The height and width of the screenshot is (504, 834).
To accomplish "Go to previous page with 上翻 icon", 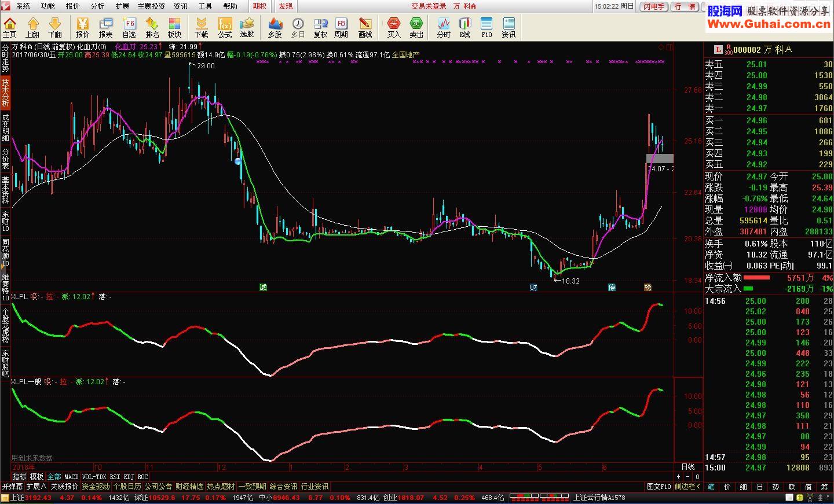I will [x=32, y=27].
